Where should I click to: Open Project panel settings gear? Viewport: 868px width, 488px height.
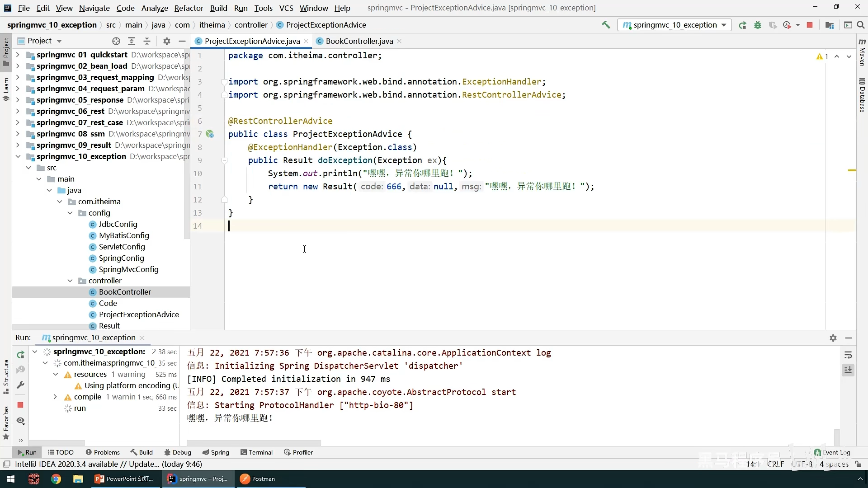[167, 41]
